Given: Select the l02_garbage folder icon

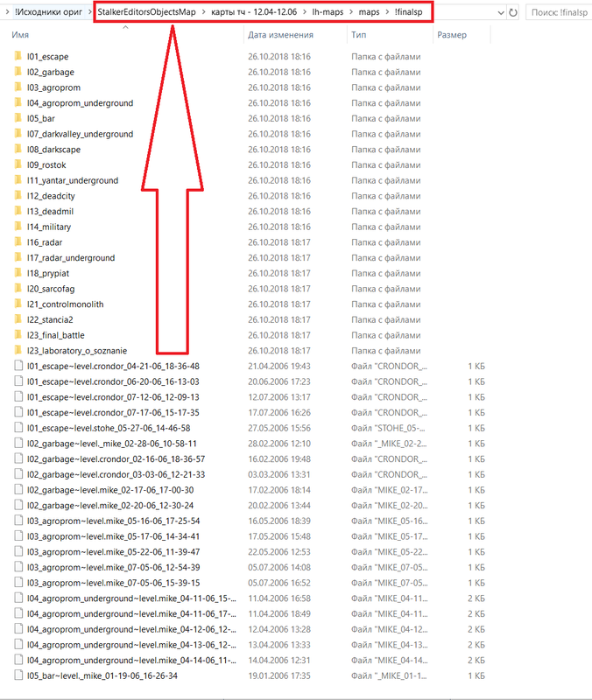Looking at the screenshot, I should [x=18, y=72].
